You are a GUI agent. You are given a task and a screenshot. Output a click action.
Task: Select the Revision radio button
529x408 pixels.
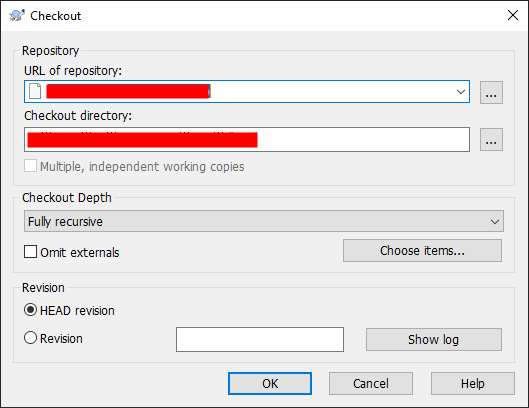pyautogui.click(x=30, y=338)
